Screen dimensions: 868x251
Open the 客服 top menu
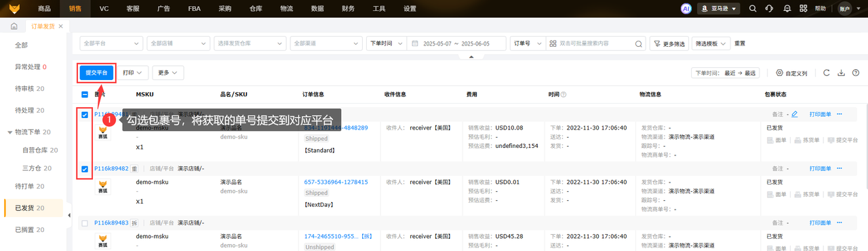(133, 9)
